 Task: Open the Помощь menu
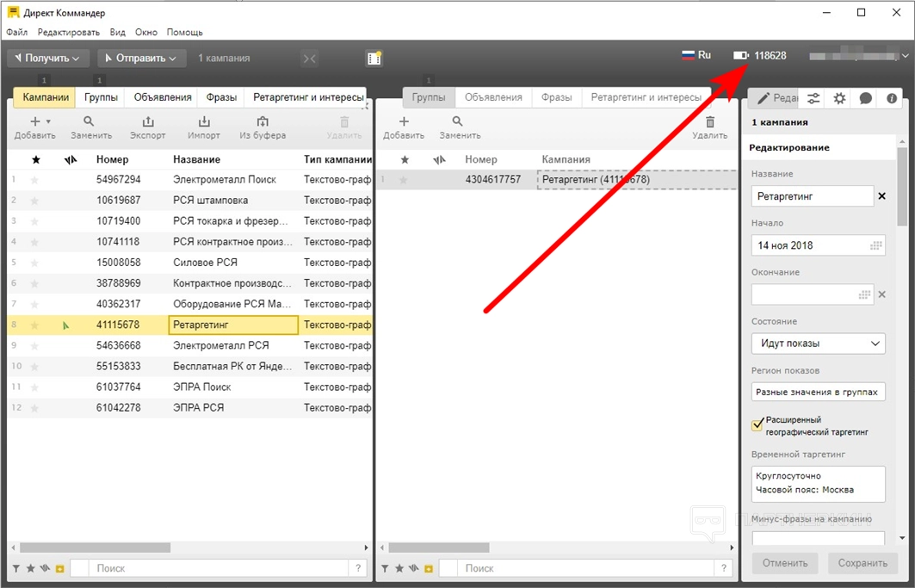184,32
